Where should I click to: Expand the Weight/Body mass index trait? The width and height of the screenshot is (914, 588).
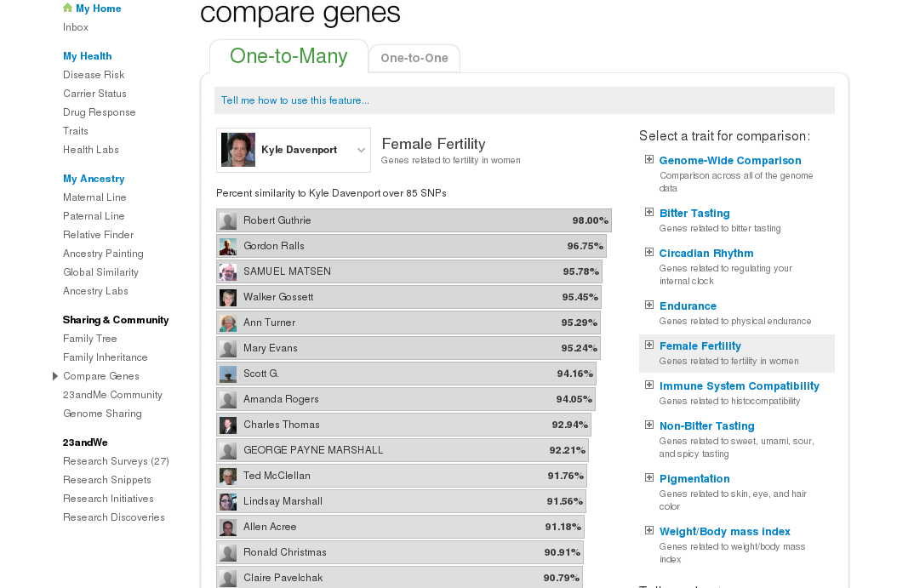coord(648,530)
